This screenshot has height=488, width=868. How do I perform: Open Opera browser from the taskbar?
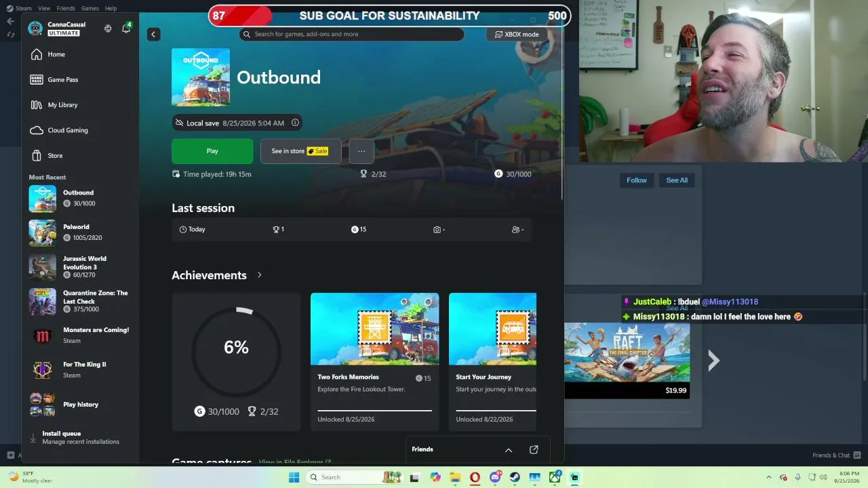(475, 477)
